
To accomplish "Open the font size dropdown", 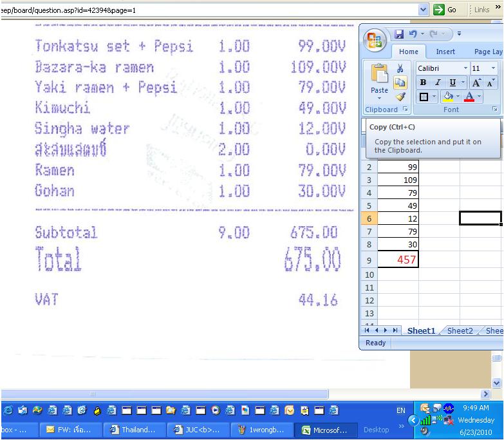I will (493, 68).
